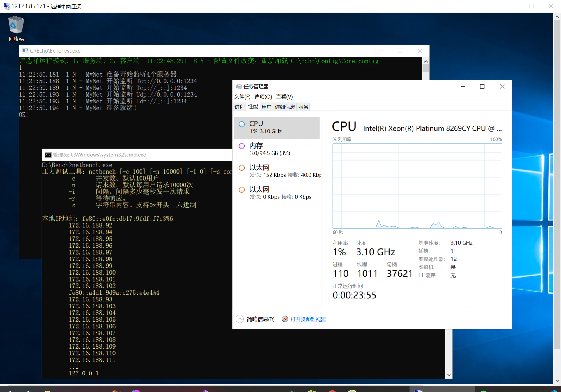561x392 pixels.
Task: Select the first Ethernet circle indicator (152 Kbps)
Action: pyautogui.click(x=242, y=168)
